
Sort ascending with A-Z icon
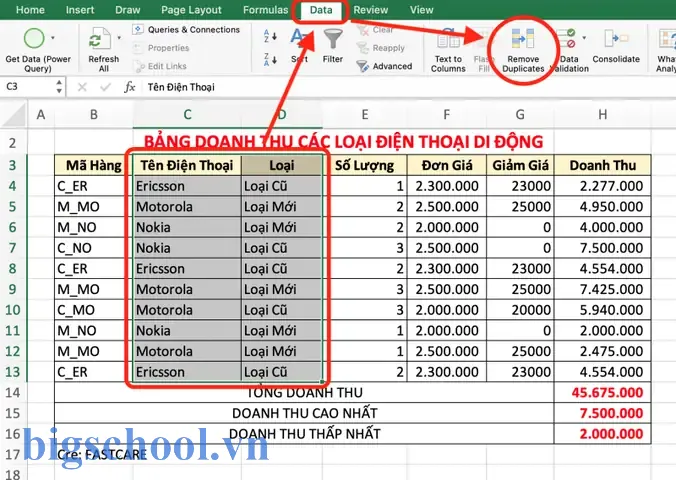[x=270, y=36]
